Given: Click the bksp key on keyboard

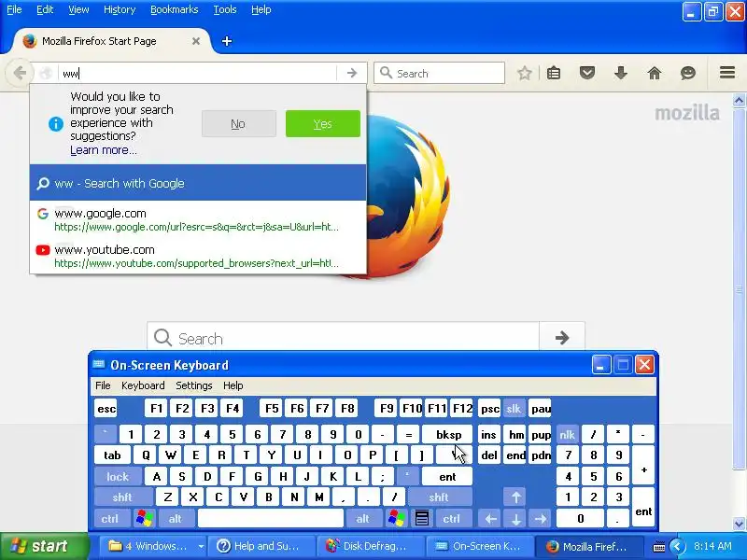Looking at the screenshot, I should pos(448,434).
